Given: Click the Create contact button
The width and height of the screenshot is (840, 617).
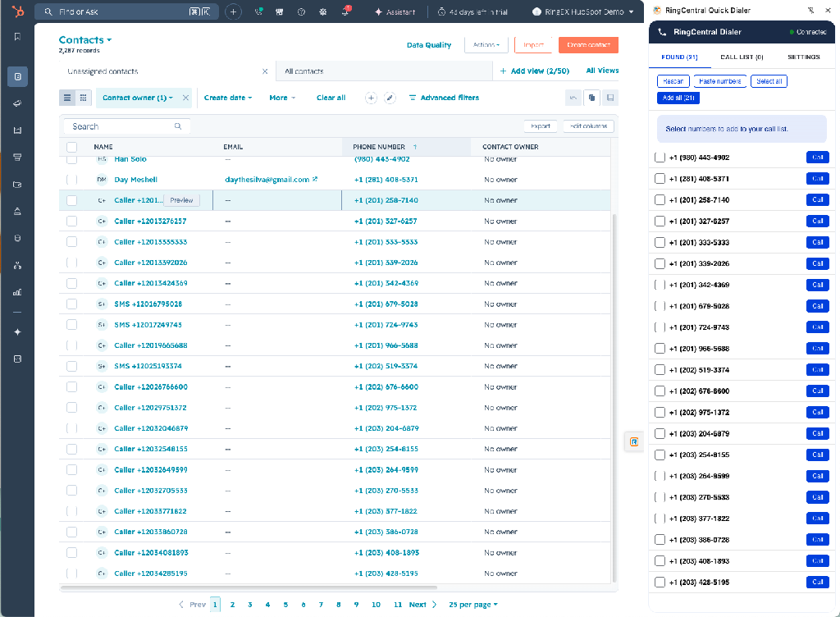Looking at the screenshot, I should coord(588,45).
